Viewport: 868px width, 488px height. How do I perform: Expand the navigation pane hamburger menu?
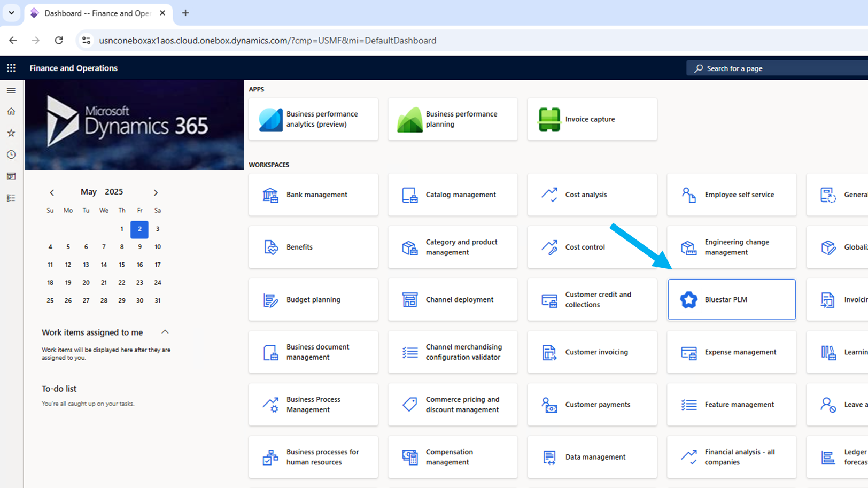[11, 90]
